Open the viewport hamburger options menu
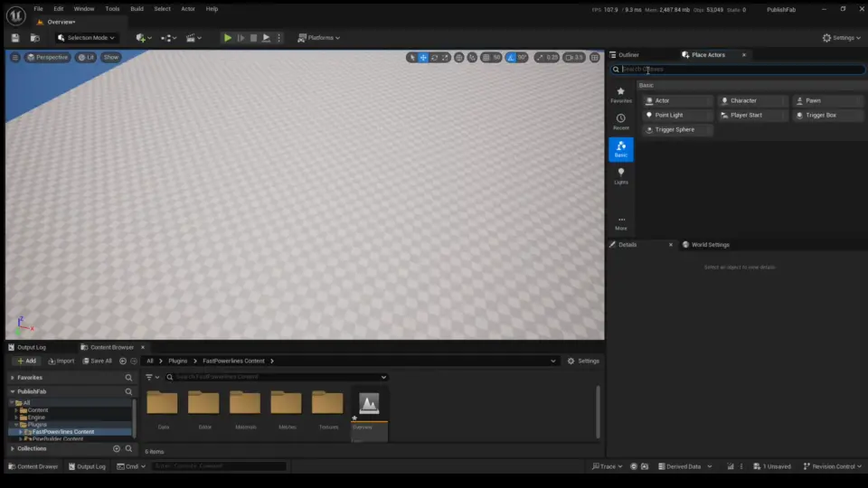 14,57
